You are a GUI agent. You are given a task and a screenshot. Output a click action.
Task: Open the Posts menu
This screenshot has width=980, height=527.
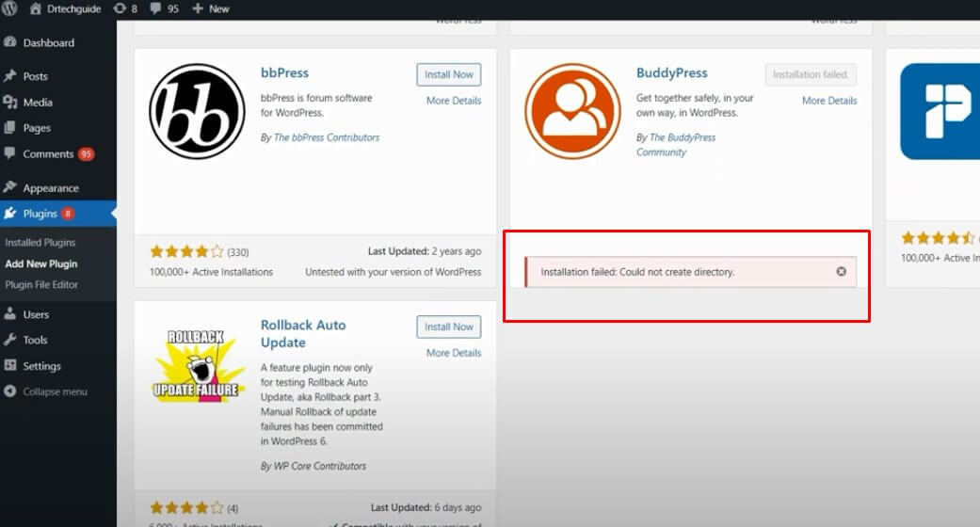point(36,76)
